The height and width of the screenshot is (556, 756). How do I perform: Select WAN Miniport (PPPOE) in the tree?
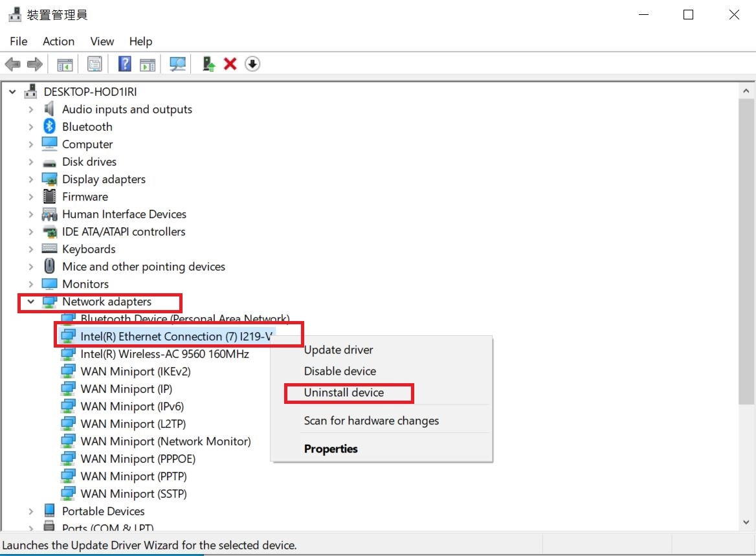(138, 459)
